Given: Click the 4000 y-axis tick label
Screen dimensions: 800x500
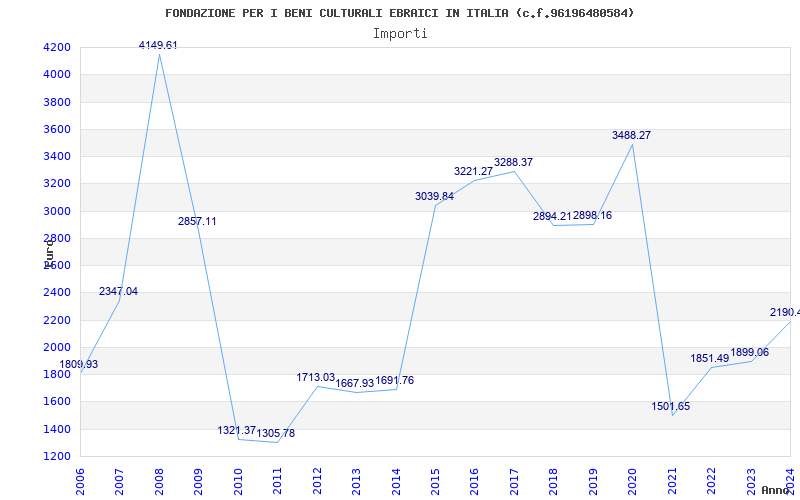Looking at the screenshot, I should (x=57, y=74).
